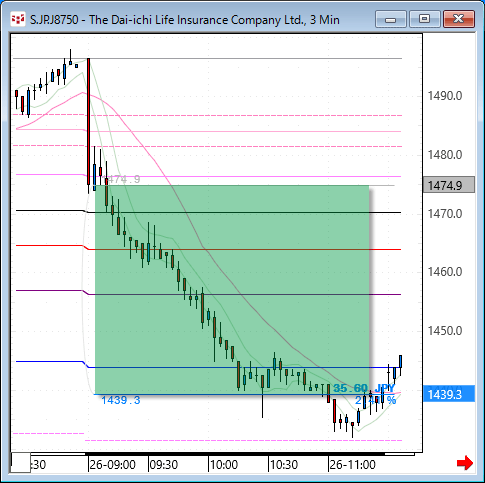Click the red arrow at bottom right
485x483 pixels.
465,463
